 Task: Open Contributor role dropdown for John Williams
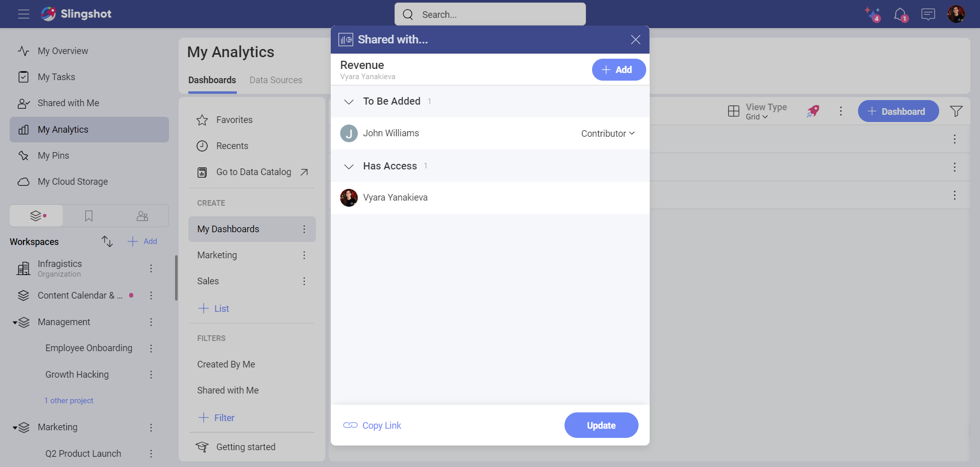608,133
